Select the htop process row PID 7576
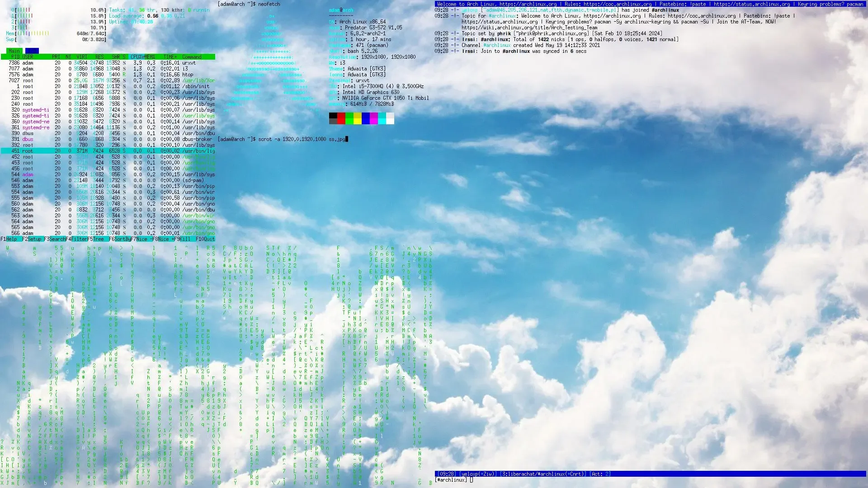The height and width of the screenshot is (488, 868). (x=108, y=75)
